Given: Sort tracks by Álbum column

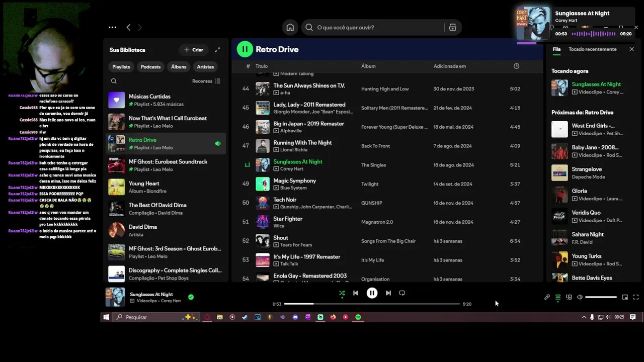Looking at the screenshot, I should point(368,66).
